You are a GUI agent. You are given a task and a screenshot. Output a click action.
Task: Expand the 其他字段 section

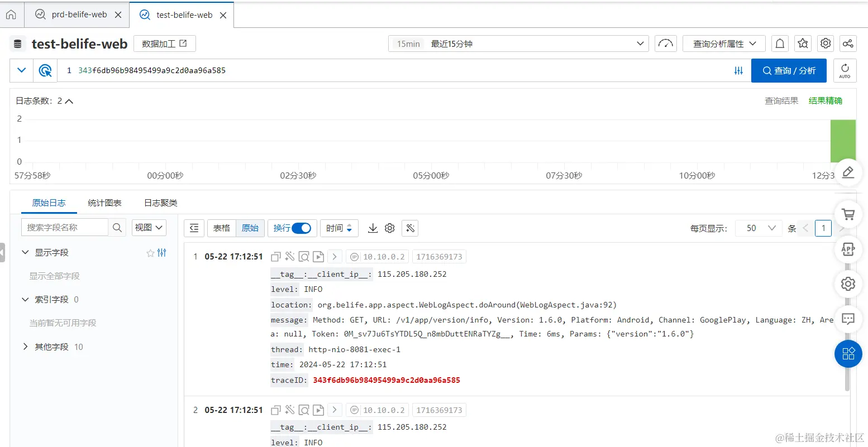point(25,347)
